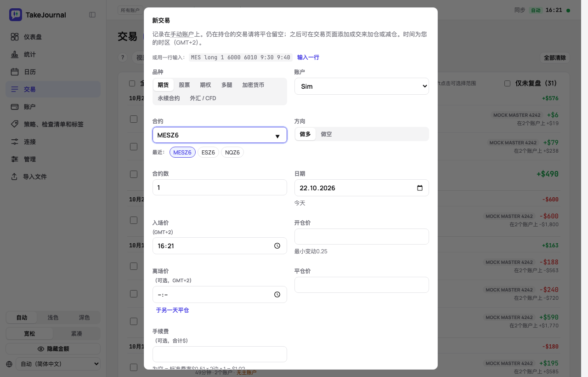Open calendar picker in 日期 field
588x377 pixels.
tap(419, 188)
